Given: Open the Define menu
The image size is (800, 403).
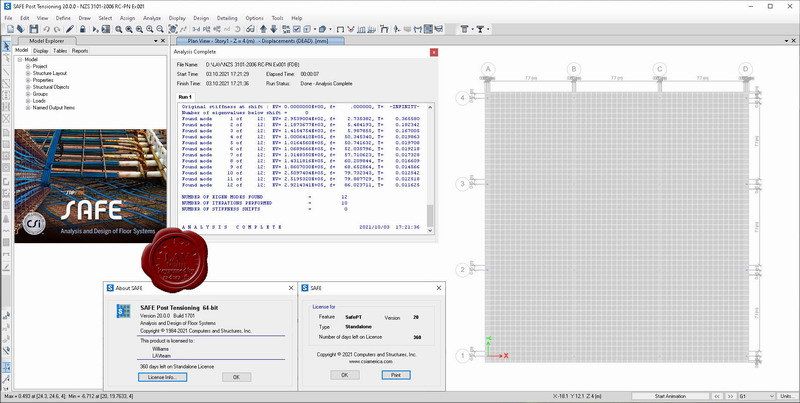Looking at the screenshot, I should (63, 18).
